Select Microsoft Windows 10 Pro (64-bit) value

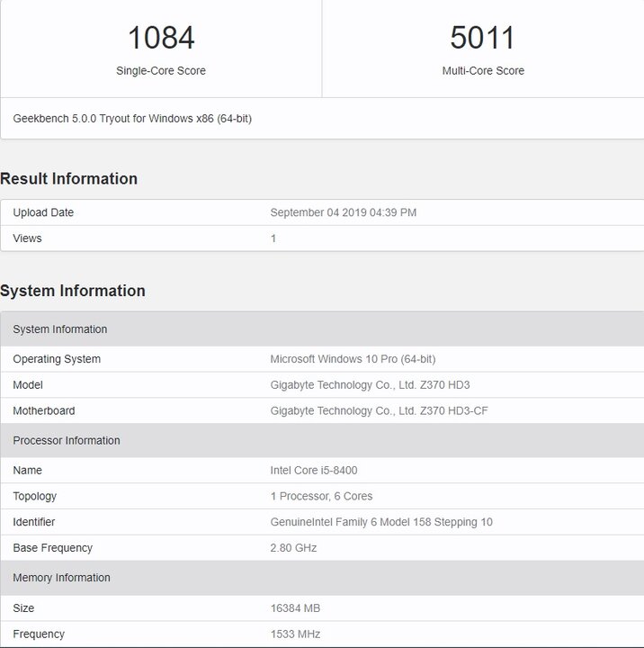[x=353, y=359]
